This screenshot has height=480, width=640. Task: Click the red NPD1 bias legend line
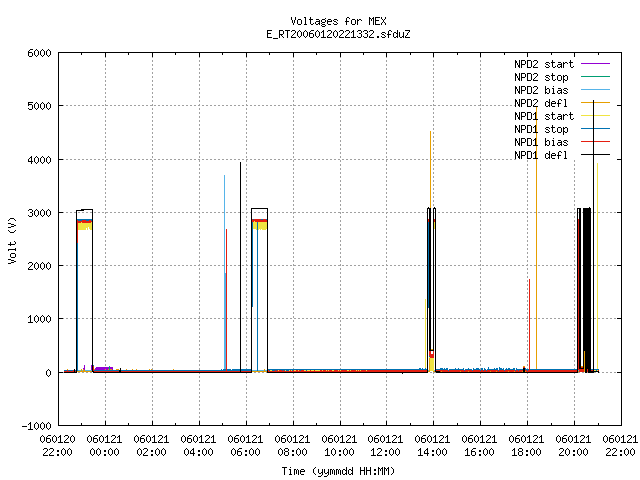[595, 142]
